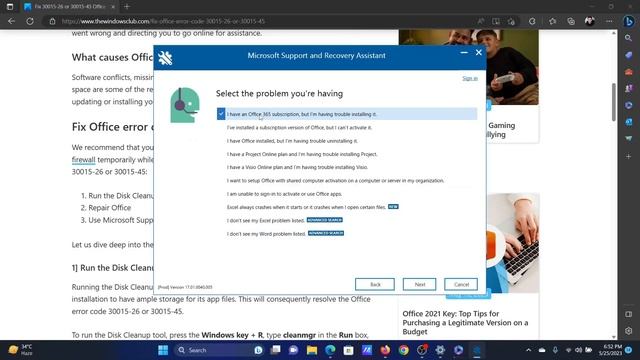This screenshot has height=360, width=640.
Task: Open Settings gear from the taskbar
Action: point(440,350)
